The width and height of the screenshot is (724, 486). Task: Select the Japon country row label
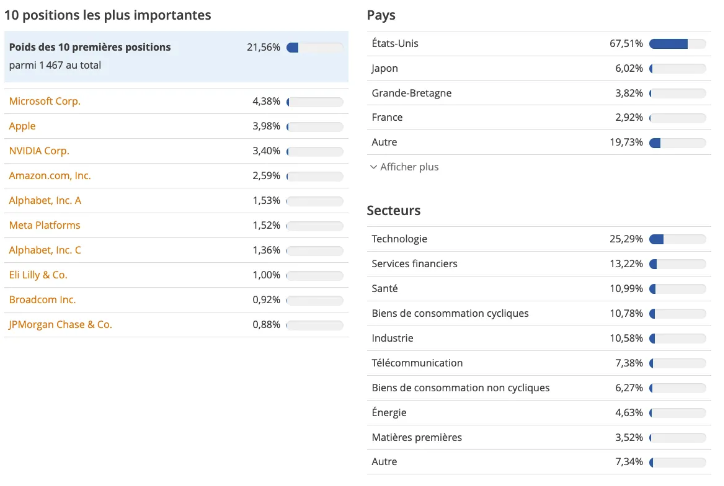click(x=385, y=68)
